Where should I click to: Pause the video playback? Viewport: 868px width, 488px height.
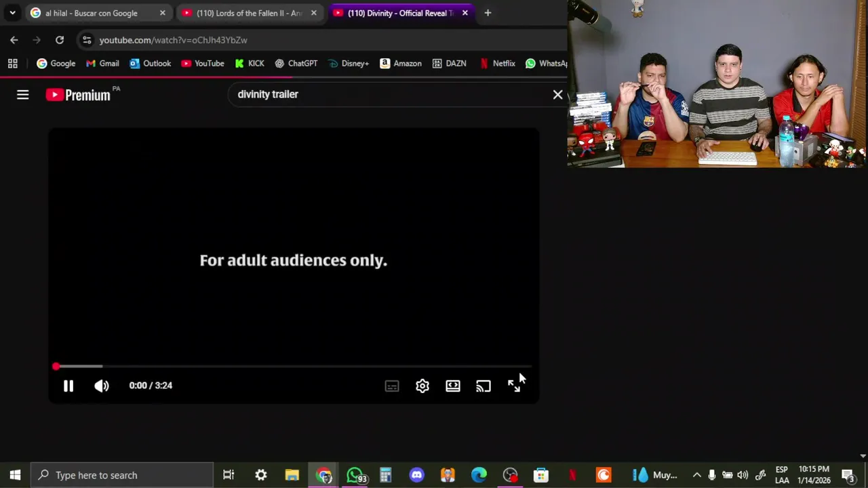click(68, 386)
